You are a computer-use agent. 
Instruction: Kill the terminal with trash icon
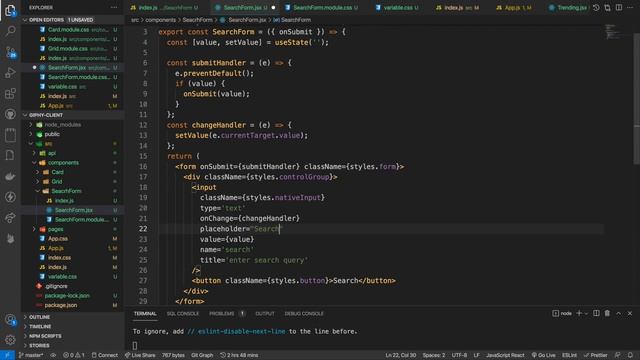607,313
